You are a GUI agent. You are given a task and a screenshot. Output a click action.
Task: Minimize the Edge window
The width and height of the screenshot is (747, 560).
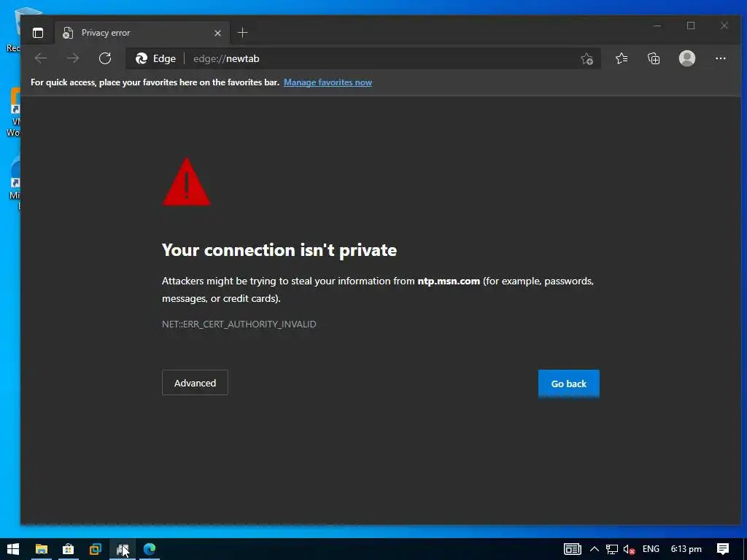pos(657,26)
